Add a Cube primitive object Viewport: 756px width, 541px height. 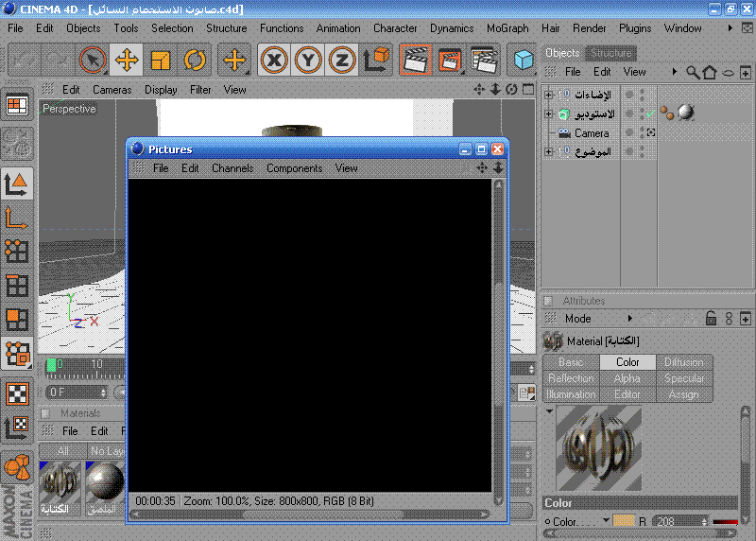[x=523, y=61]
